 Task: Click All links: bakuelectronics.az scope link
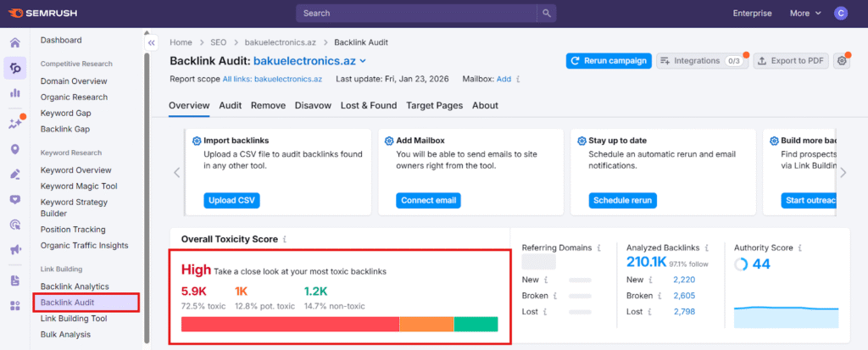pyautogui.click(x=272, y=79)
